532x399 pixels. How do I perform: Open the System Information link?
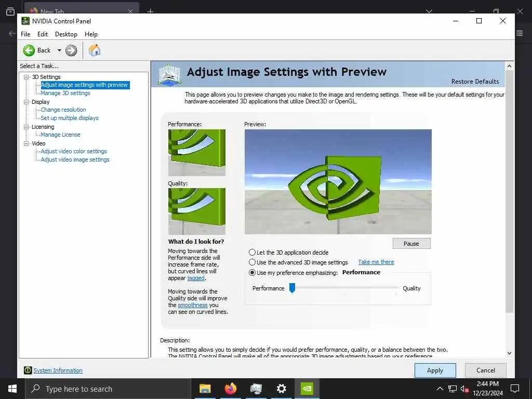pos(58,370)
